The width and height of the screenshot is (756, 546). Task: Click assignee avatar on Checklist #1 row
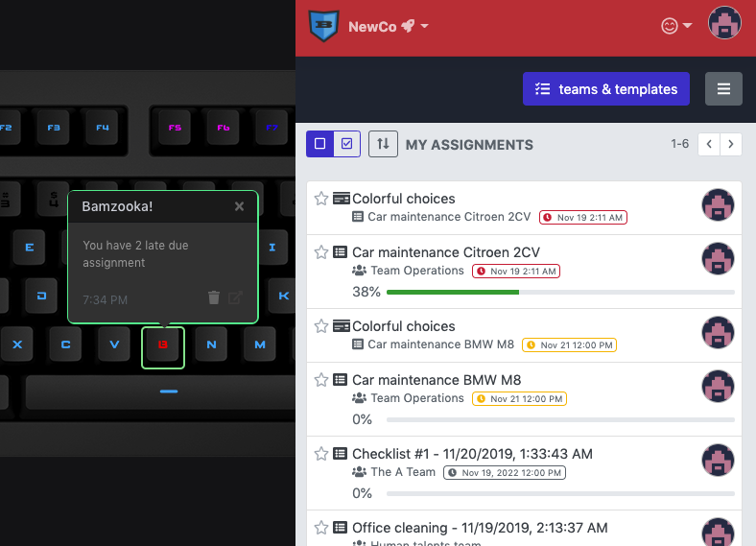tap(718, 461)
